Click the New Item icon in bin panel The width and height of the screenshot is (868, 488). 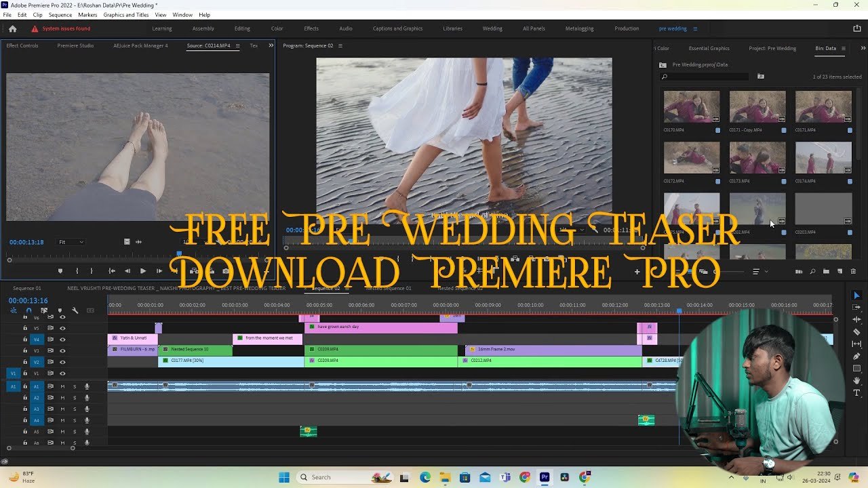point(840,272)
